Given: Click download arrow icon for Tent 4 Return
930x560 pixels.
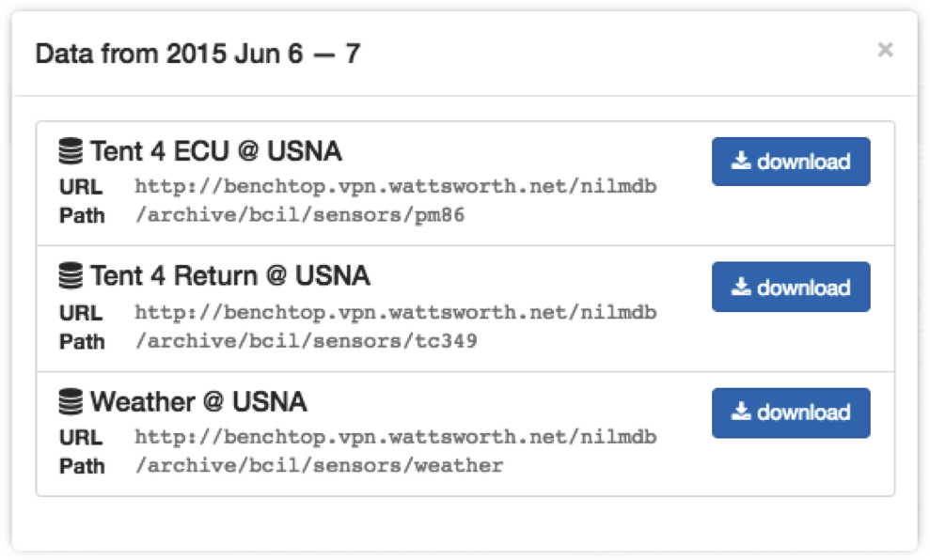Looking at the screenshot, I should pyautogui.click(x=741, y=287).
